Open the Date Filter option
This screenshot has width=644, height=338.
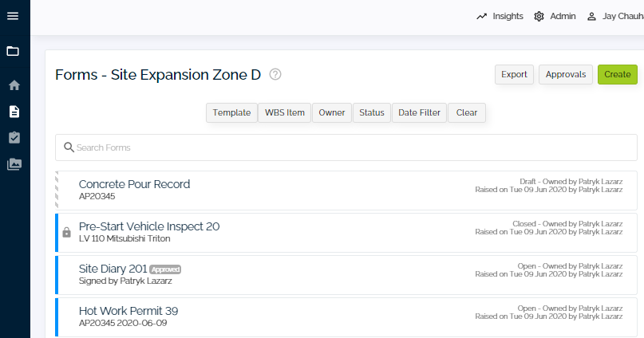coord(419,113)
